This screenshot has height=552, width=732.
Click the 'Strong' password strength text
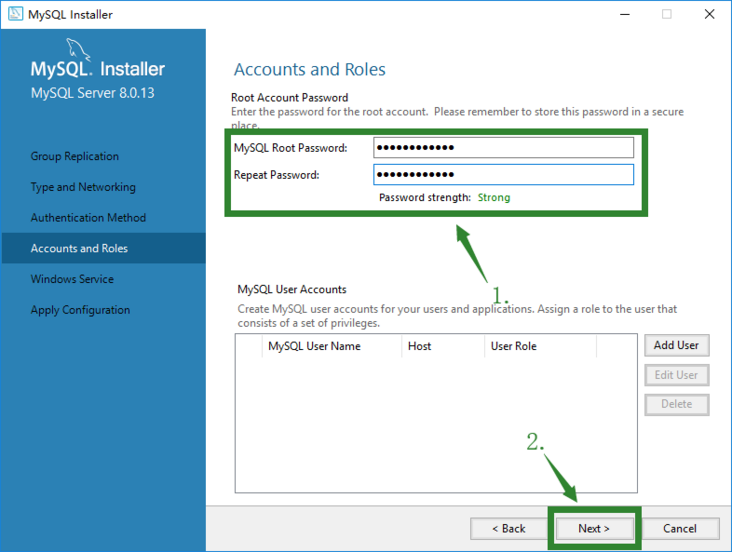tap(494, 198)
